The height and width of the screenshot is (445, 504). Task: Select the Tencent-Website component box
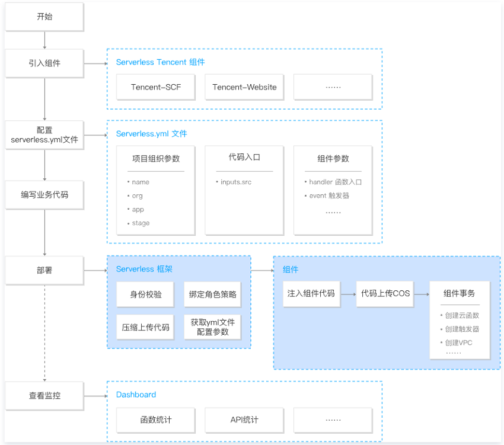coord(244,87)
